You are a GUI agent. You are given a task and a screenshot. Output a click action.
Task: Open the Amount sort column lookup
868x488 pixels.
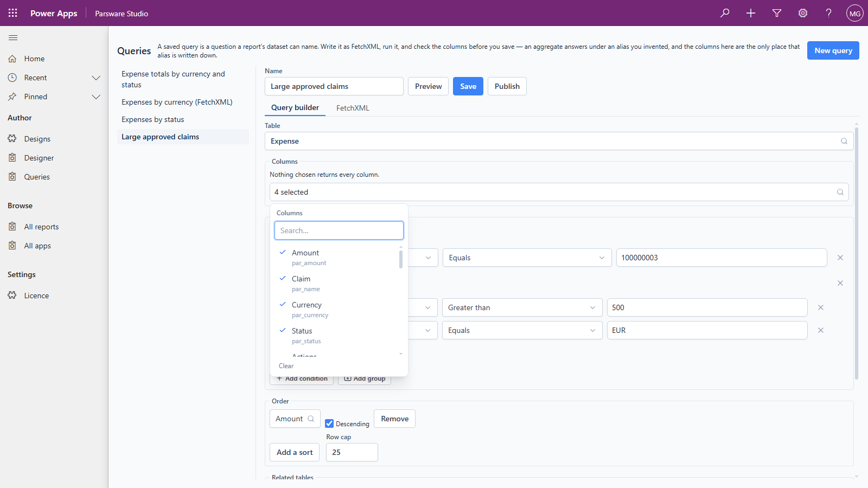pos(295,419)
